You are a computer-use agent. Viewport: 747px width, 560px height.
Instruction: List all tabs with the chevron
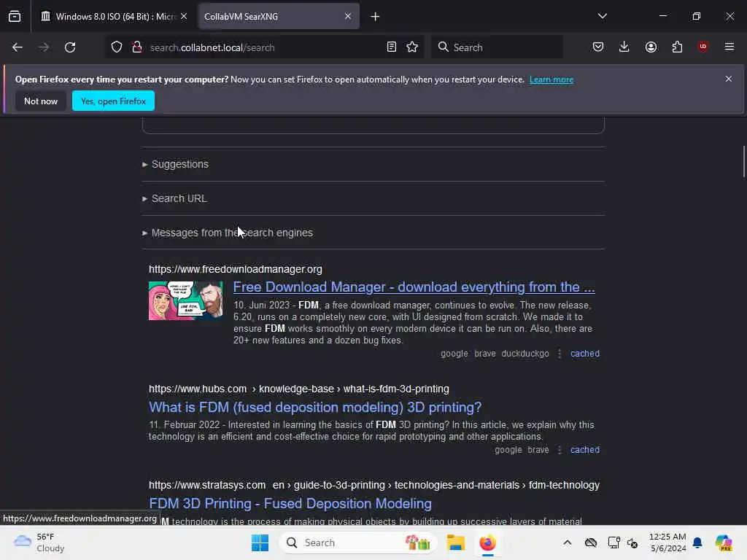603,16
